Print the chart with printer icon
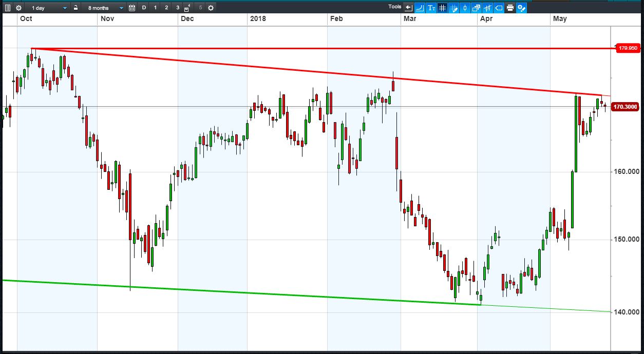 pos(510,8)
